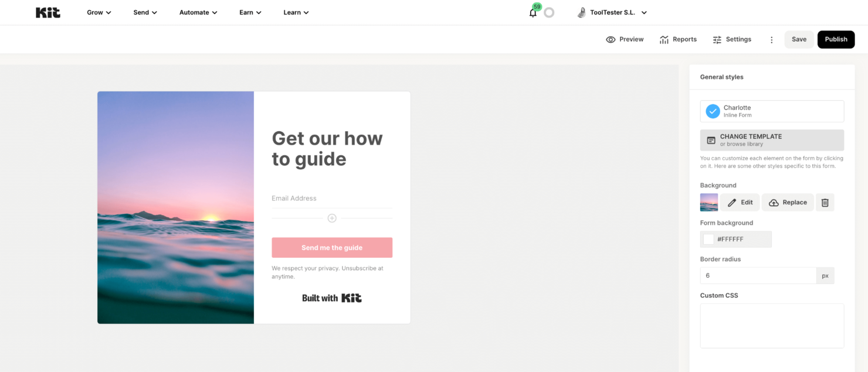Open the Learn menu
The image size is (868, 372).
pyautogui.click(x=296, y=12)
